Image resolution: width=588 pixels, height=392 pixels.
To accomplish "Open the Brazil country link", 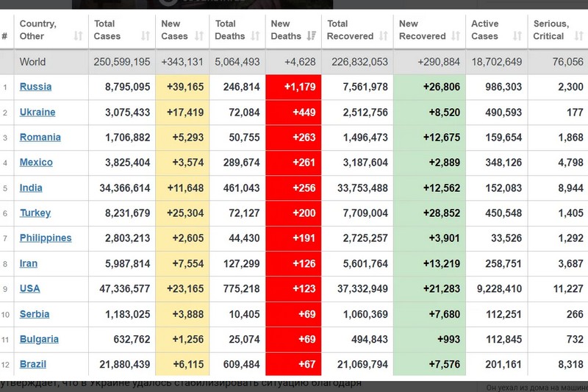I will (32, 364).
